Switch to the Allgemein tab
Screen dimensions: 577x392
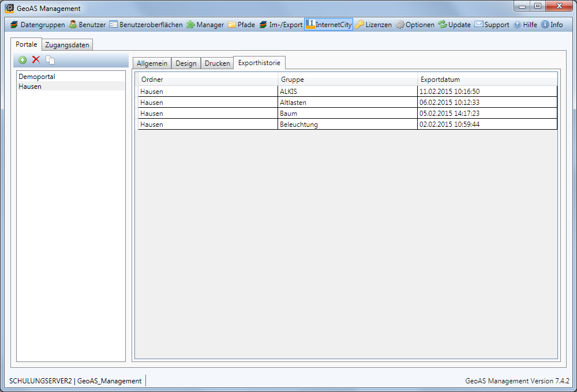tap(152, 63)
